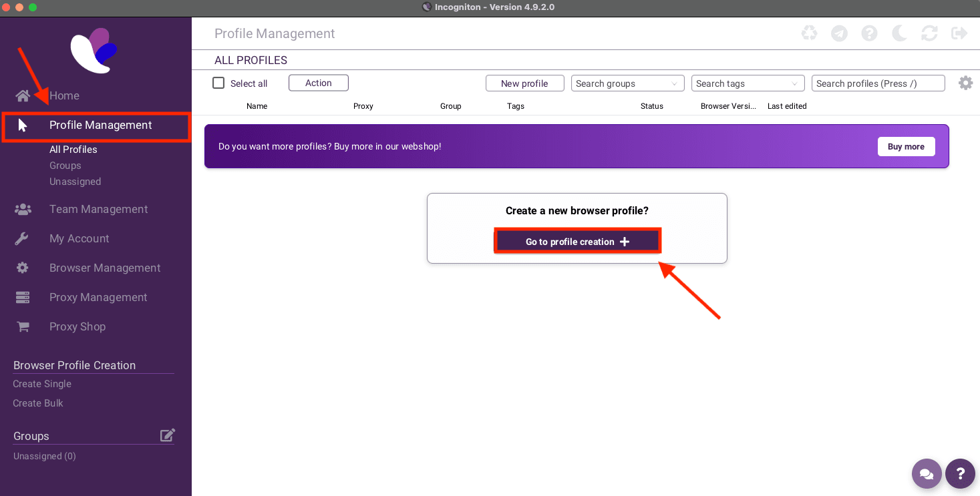Click the Proxy Shop cart icon
The width and height of the screenshot is (980, 496).
tap(23, 326)
